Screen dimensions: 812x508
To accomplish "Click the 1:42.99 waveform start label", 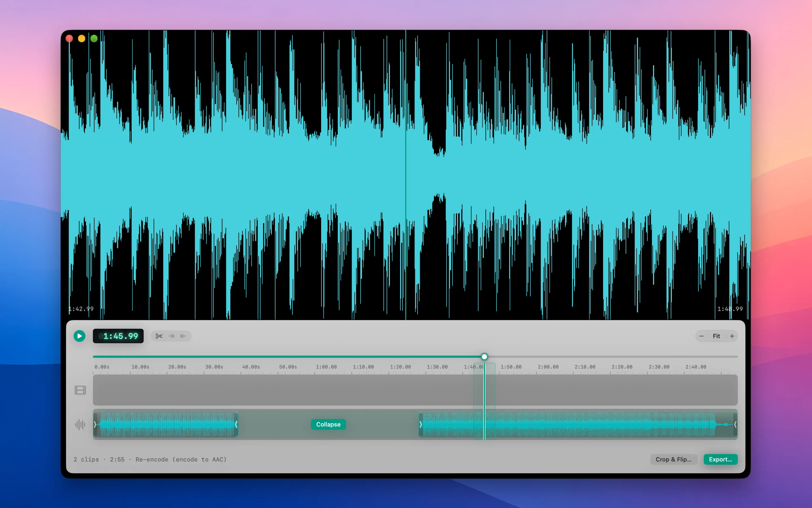I will coord(81,309).
